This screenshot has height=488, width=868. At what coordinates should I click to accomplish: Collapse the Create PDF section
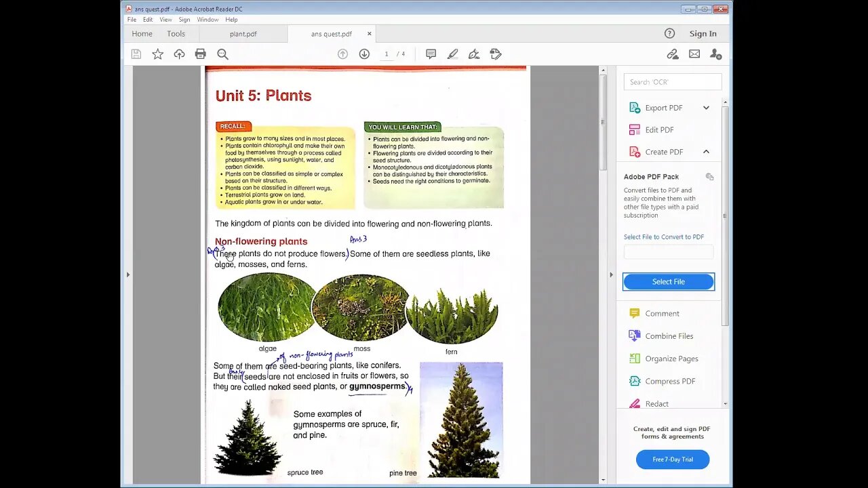(706, 152)
